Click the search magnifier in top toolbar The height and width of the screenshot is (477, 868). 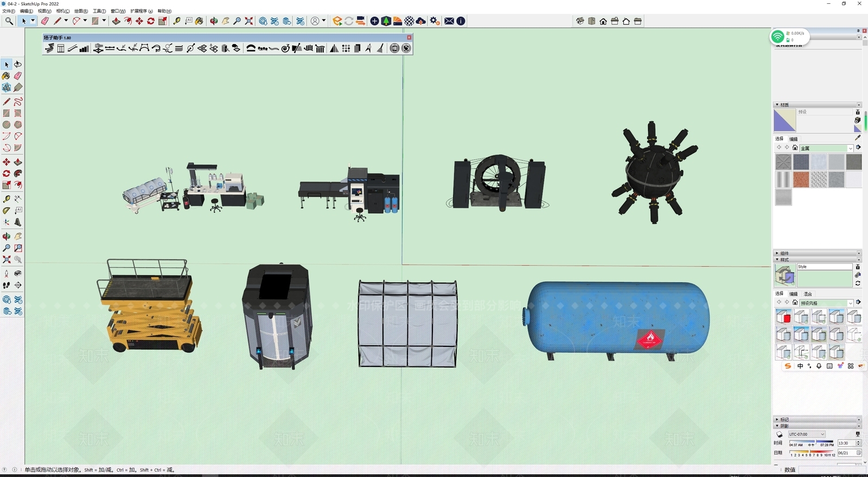coord(9,21)
